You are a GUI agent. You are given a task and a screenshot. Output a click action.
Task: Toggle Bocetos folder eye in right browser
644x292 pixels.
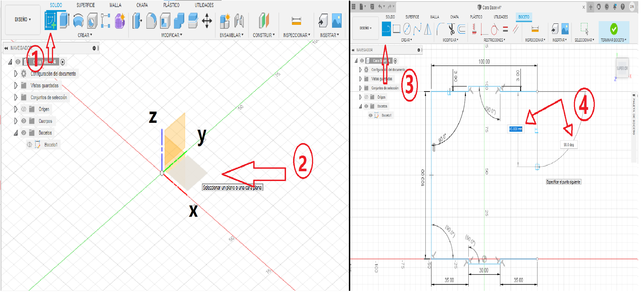pyautogui.click(x=366, y=106)
